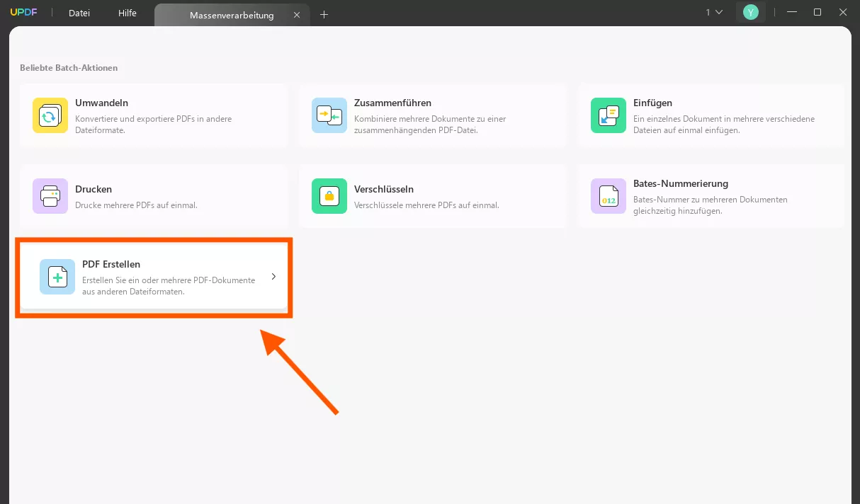Click the Einfügen insert icon
The image size is (860, 504).
(609, 115)
